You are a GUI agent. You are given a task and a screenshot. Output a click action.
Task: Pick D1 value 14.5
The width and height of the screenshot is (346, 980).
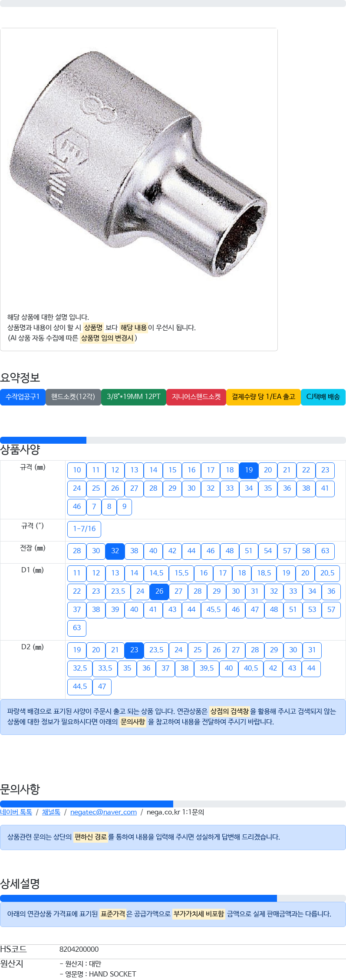click(x=156, y=573)
